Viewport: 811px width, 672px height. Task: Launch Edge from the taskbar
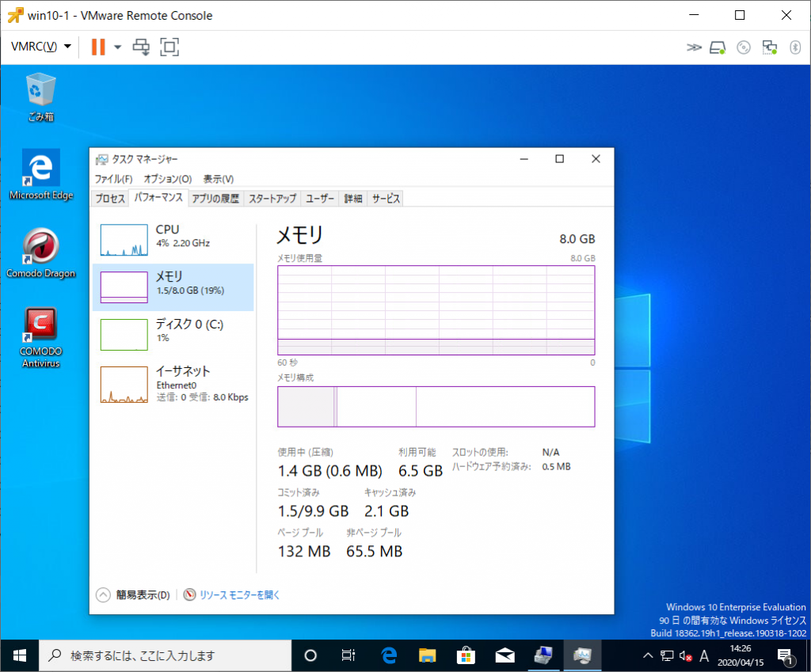pos(388,656)
